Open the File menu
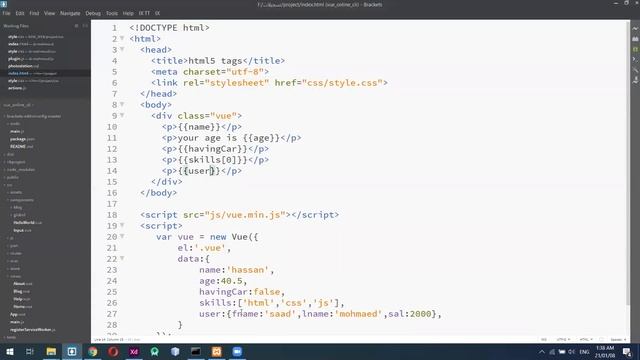The width and height of the screenshot is (640, 360). coord(7,13)
